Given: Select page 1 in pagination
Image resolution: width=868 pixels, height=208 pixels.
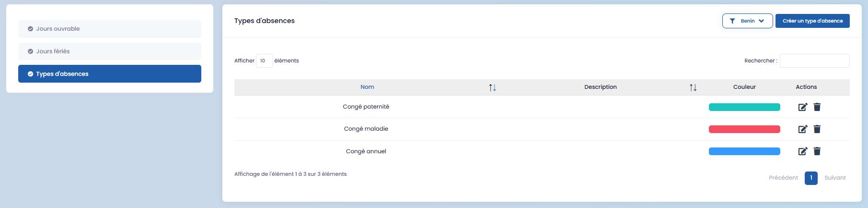Looking at the screenshot, I should click(x=811, y=178).
